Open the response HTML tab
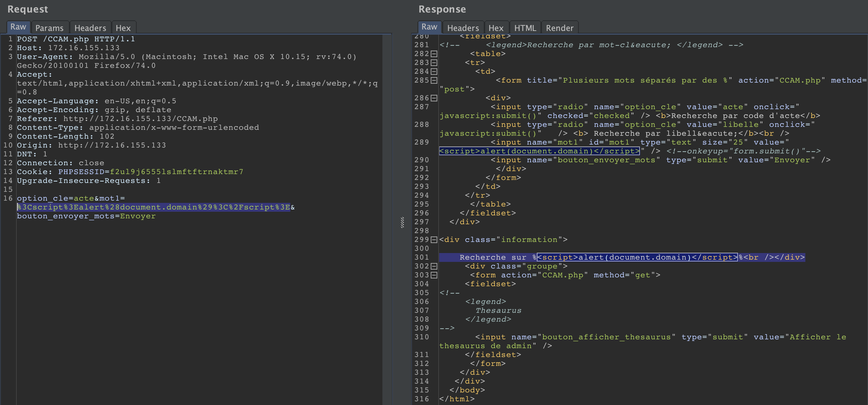The image size is (868, 405). click(525, 28)
